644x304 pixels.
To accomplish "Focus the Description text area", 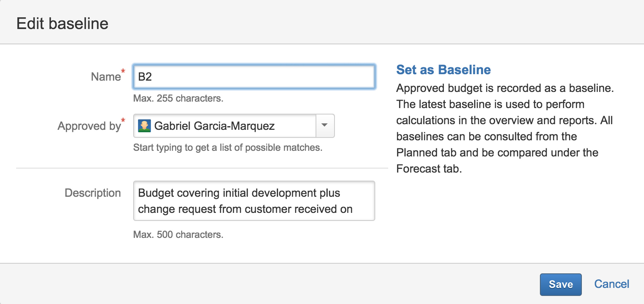I will (254, 201).
